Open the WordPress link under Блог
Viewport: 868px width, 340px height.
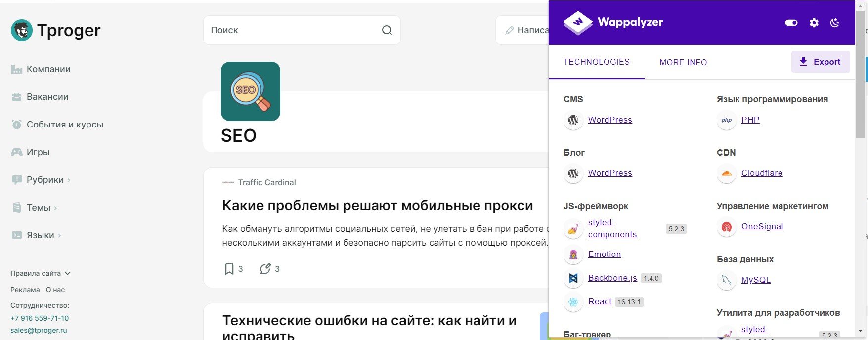tap(610, 173)
